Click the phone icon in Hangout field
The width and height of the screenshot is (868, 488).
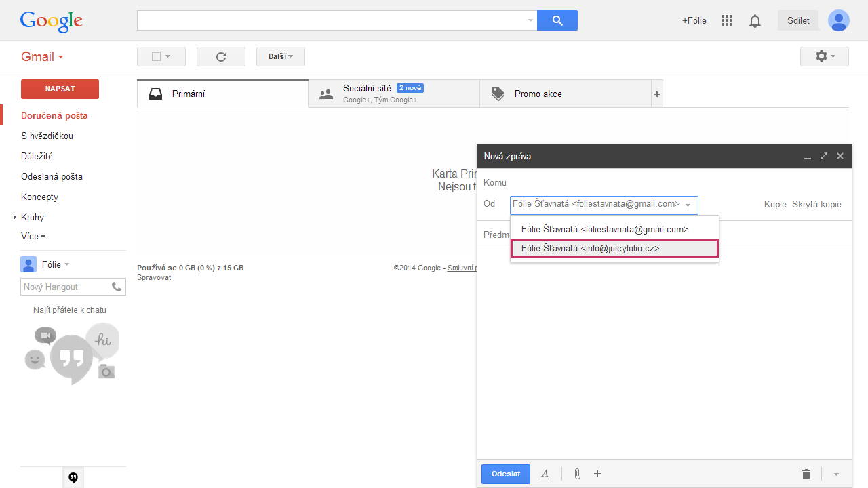(x=117, y=287)
